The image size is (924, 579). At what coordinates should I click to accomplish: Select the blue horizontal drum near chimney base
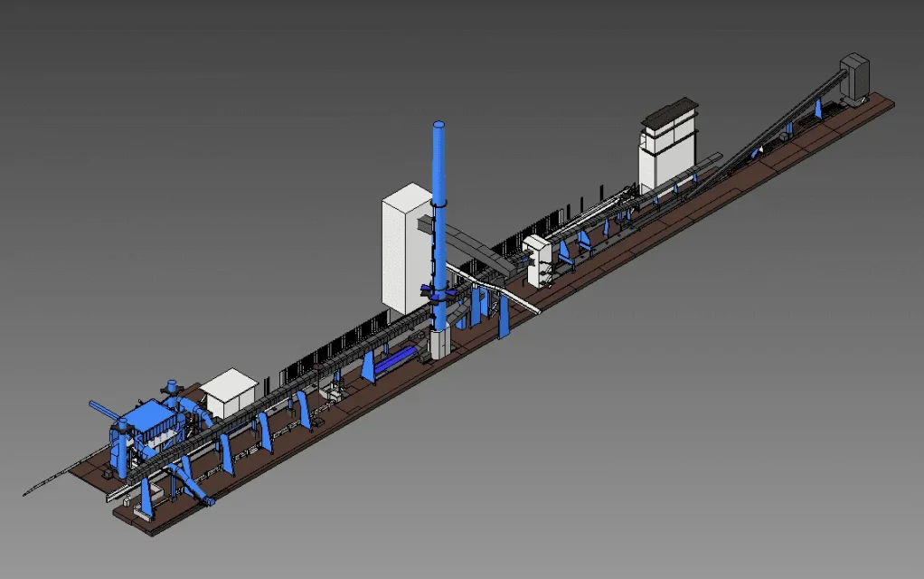tap(395, 360)
